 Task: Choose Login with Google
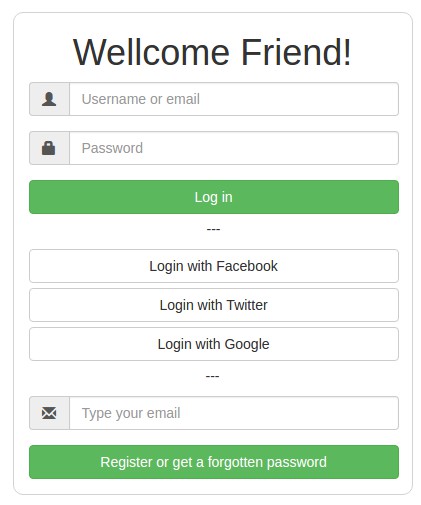point(214,344)
